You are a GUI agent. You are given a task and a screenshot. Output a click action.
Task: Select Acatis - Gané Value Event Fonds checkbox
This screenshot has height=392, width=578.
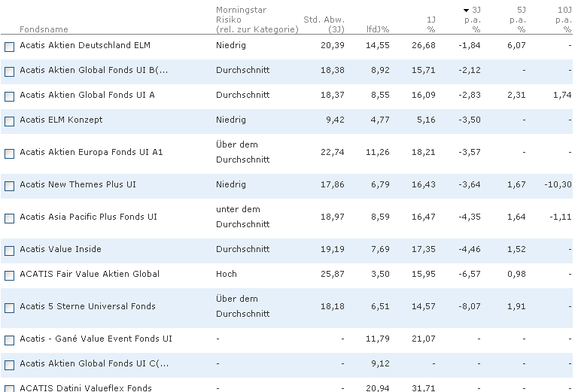point(9,340)
